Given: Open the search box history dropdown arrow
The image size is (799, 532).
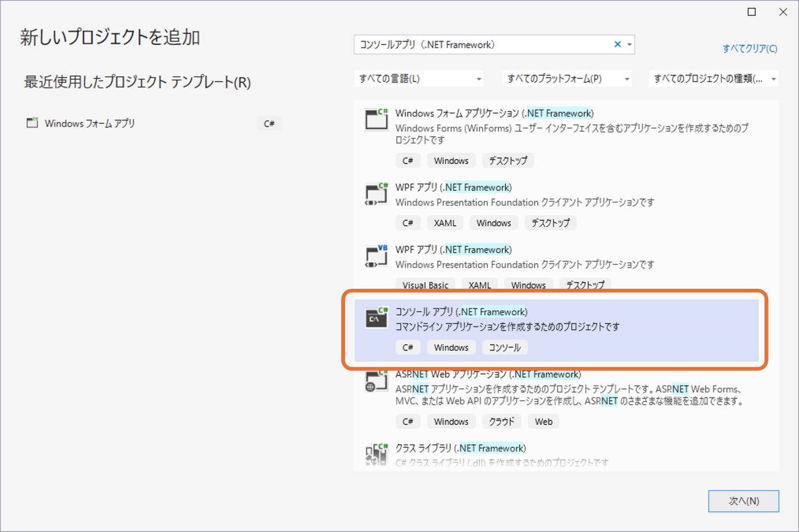Looking at the screenshot, I should (x=630, y=44).
